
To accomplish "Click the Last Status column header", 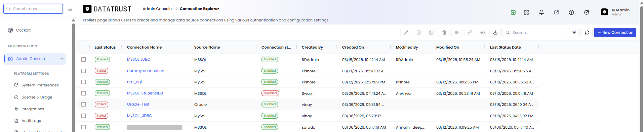I will click(x=105, y=47).
